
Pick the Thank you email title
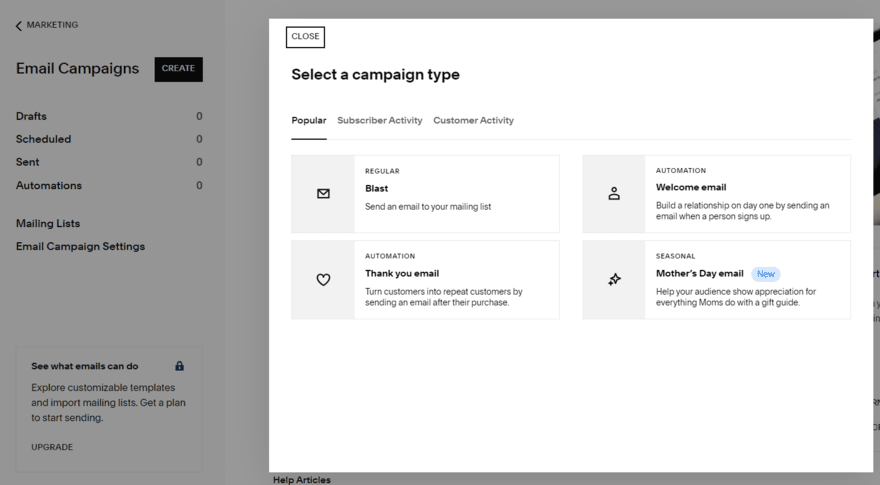(x=402, y=273)
